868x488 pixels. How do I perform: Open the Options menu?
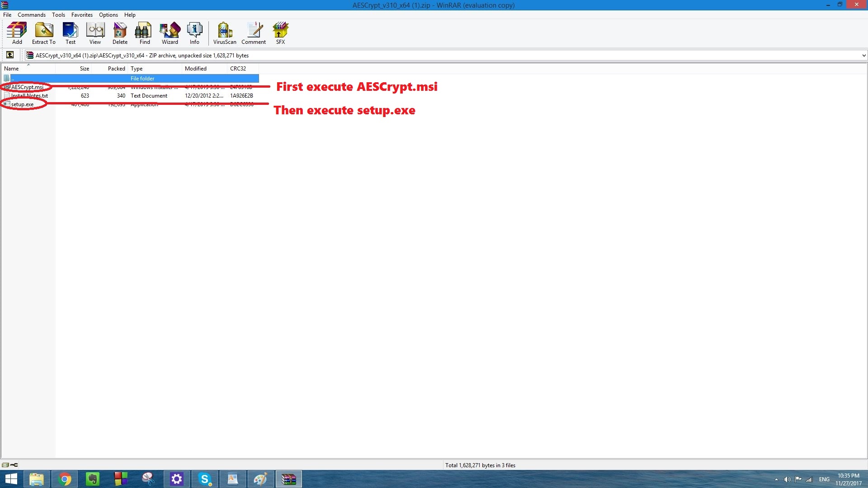pos(108,14)
